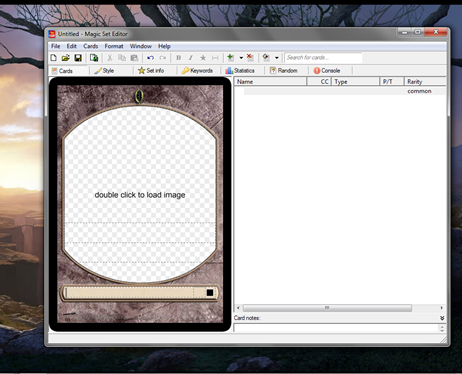Save the set with the floppy disk icon
462x374 pixels.
(x=78, y=58)
